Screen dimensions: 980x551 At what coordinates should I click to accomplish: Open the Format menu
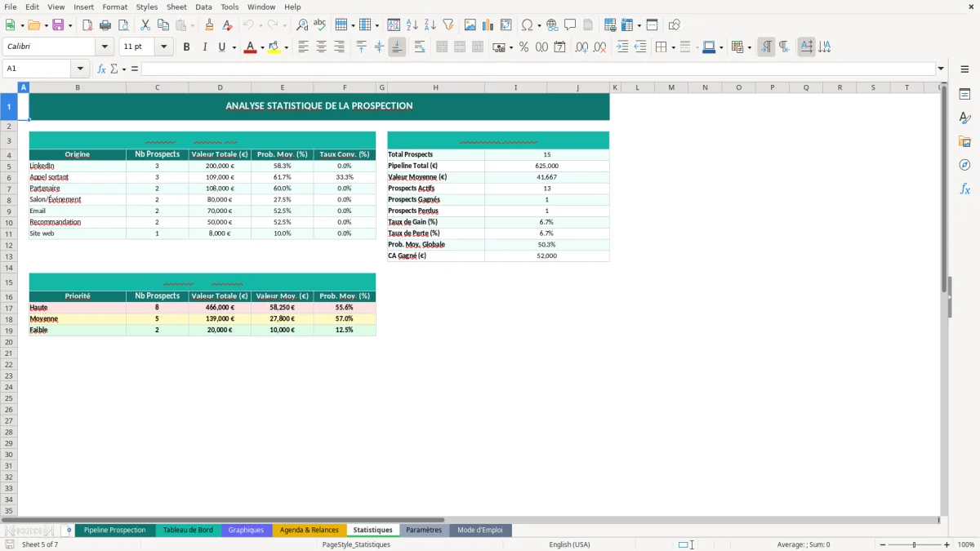pos(115,7)
